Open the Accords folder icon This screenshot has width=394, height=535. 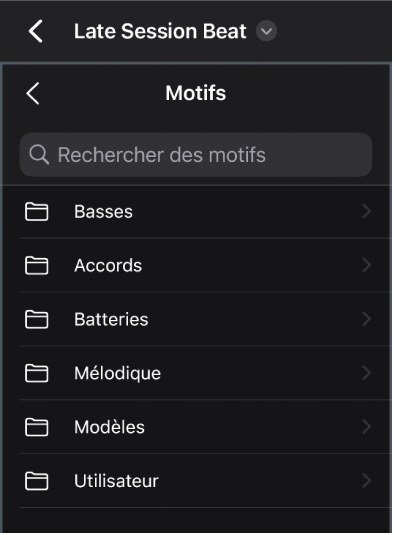click(x=37, y=266)
